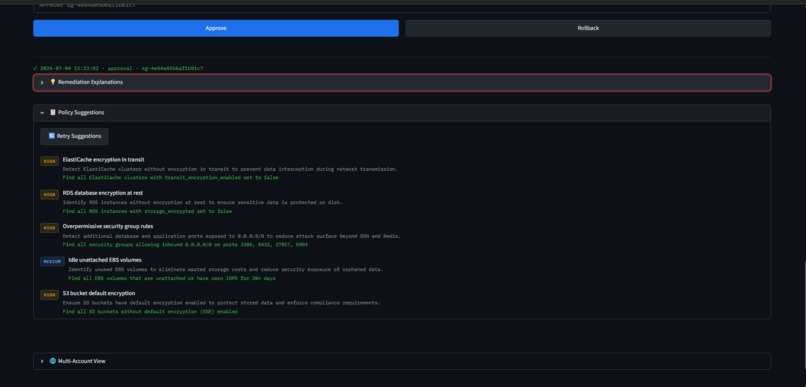The width and height of the screenshot is (806, 387).
Task: Click query 'Find all S3 buckets without default encryption'
Action: pos(150,311)
